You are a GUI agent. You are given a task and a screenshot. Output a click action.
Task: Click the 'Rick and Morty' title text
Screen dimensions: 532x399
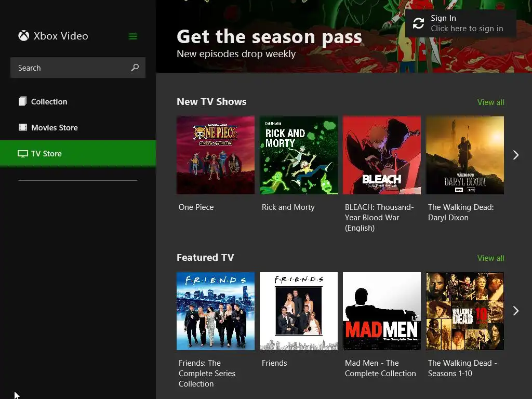(x=288, y=207)
